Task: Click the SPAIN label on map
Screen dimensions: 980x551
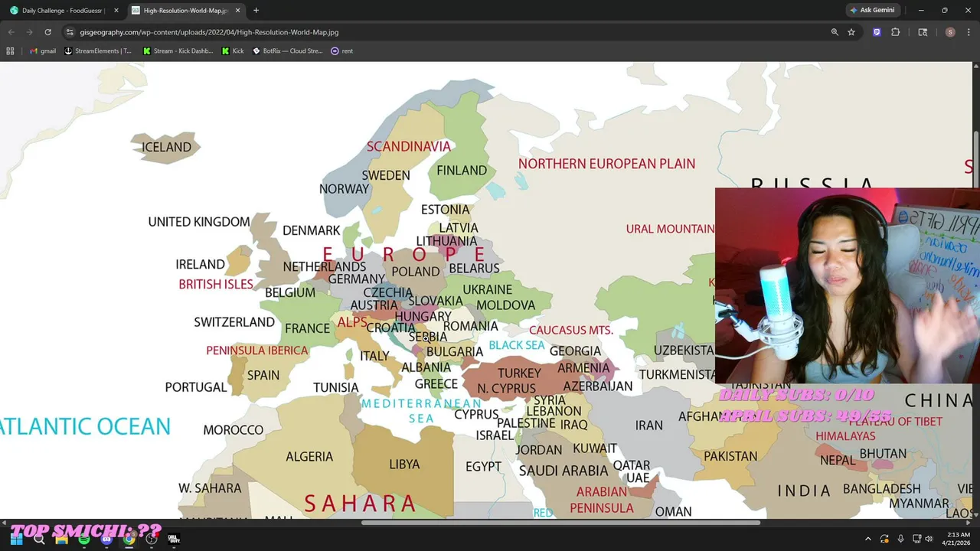Action: [263, 376]
